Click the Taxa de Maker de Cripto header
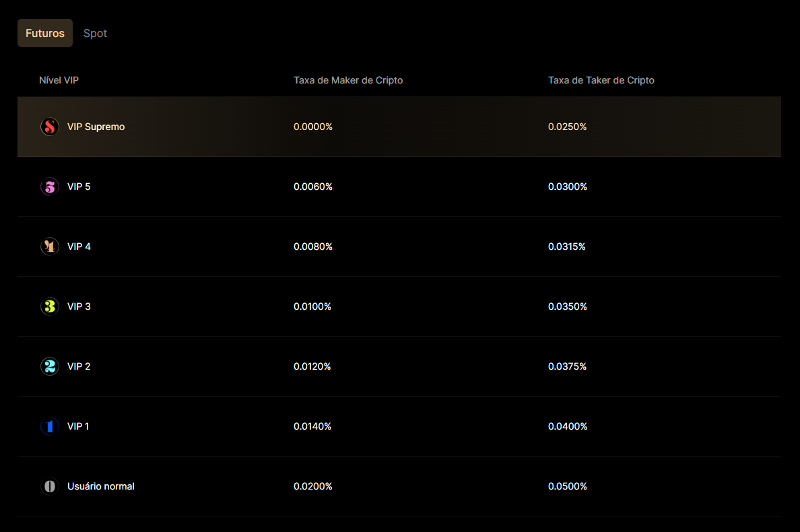 pyautogui.click(x=348, y=80)
